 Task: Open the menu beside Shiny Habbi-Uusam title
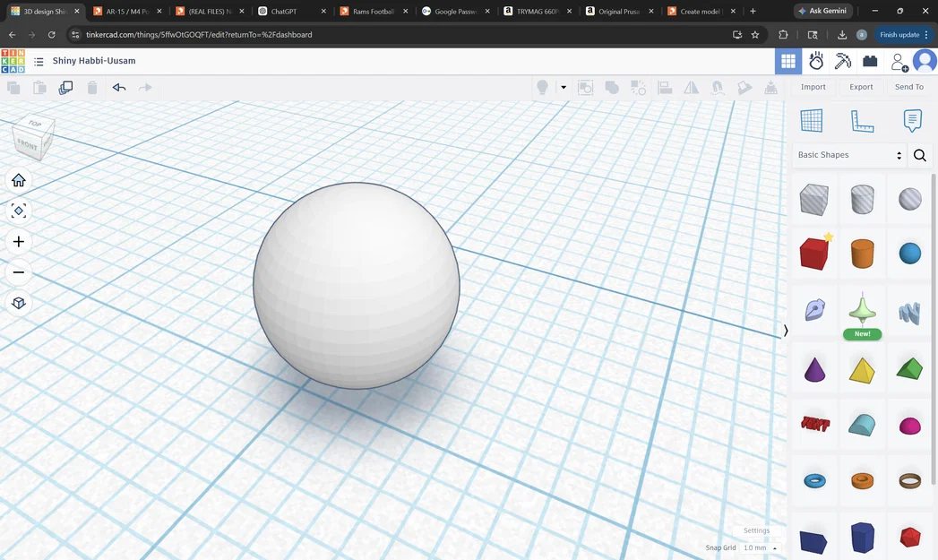[x=39, y=61]
